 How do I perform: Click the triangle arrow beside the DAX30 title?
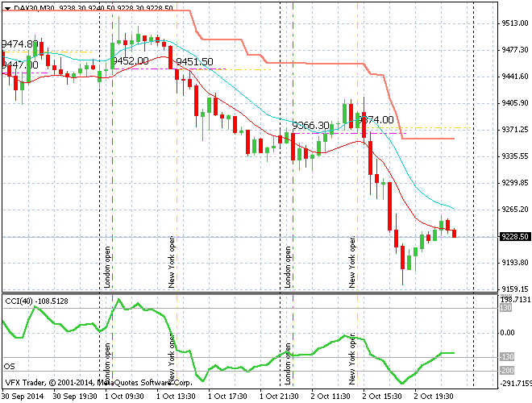pos(7,8)
